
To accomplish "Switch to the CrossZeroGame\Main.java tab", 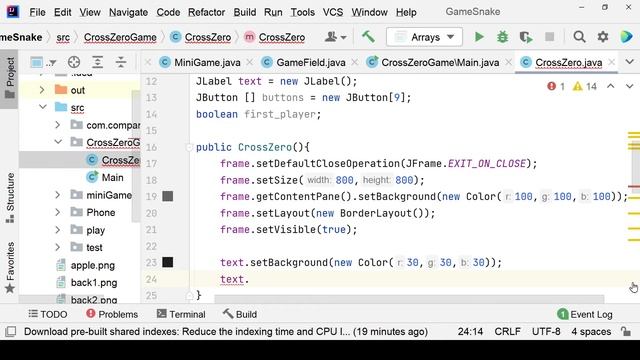I will pyautogui.click(x=433, y=62).
